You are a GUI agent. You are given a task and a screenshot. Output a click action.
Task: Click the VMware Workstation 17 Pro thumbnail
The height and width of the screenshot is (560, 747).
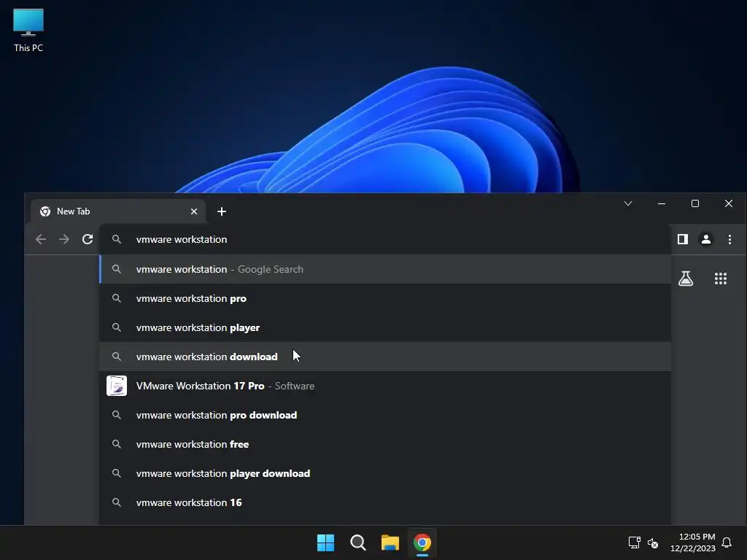click(x=117, y=386)
